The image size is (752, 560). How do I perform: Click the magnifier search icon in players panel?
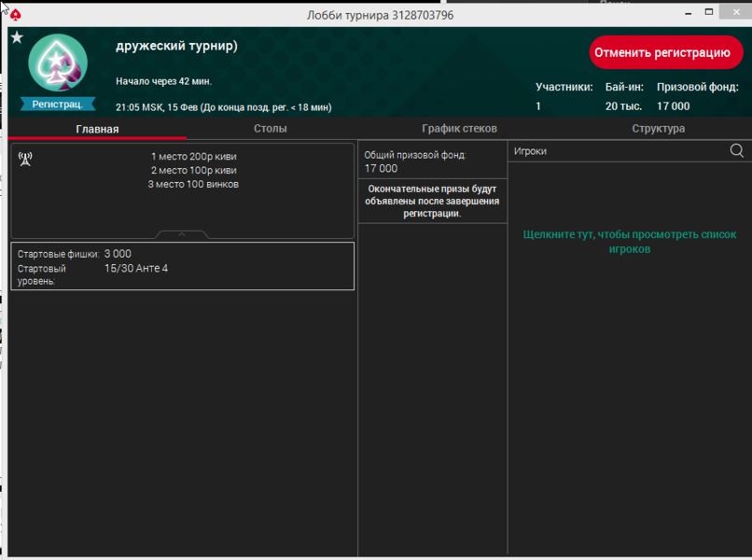coord(736,150)
